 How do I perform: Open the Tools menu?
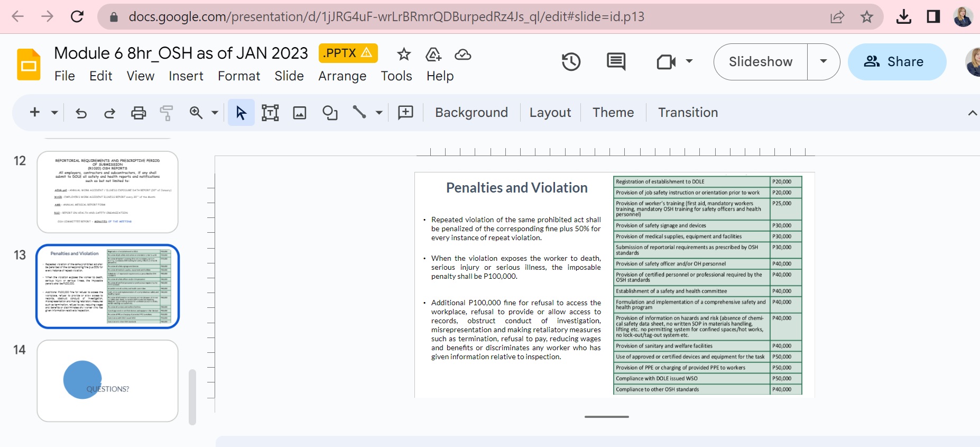[396, 76]
